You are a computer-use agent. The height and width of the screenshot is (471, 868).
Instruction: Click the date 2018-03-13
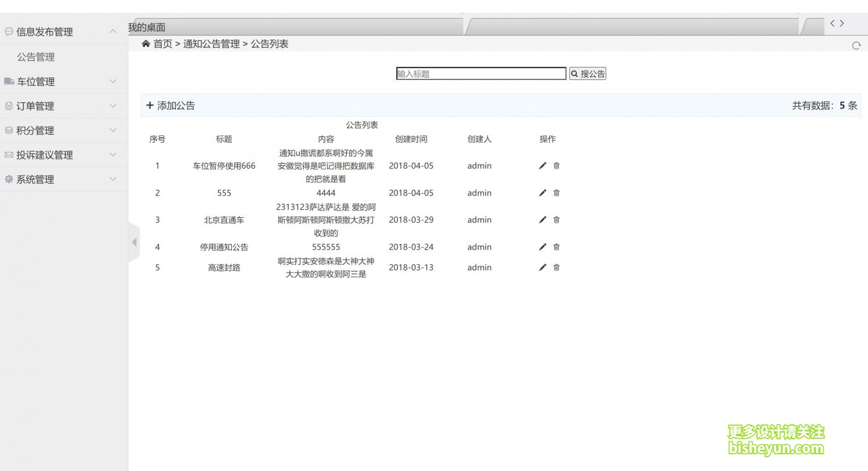(x=411, y=267)
